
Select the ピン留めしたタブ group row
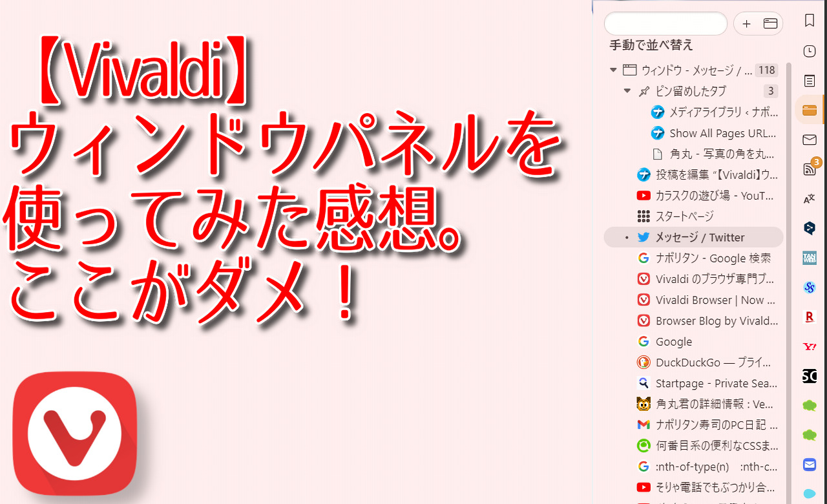[693, 90]
